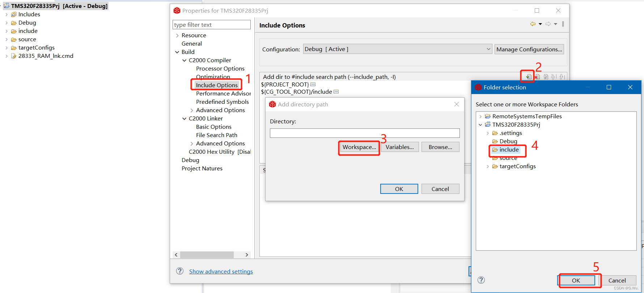Click the Edit include path icon
Viewport: 644px width, 293px height.
[546, 77]
